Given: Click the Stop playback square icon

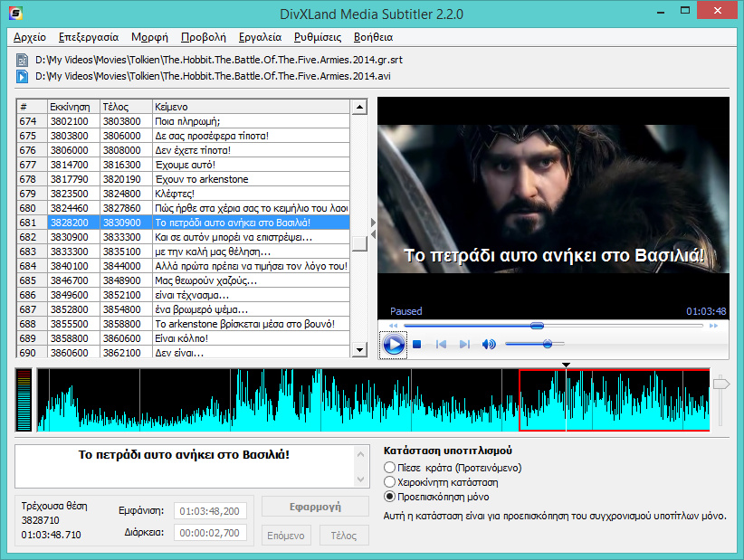Looking at the screenshot, I should [417, 345].
